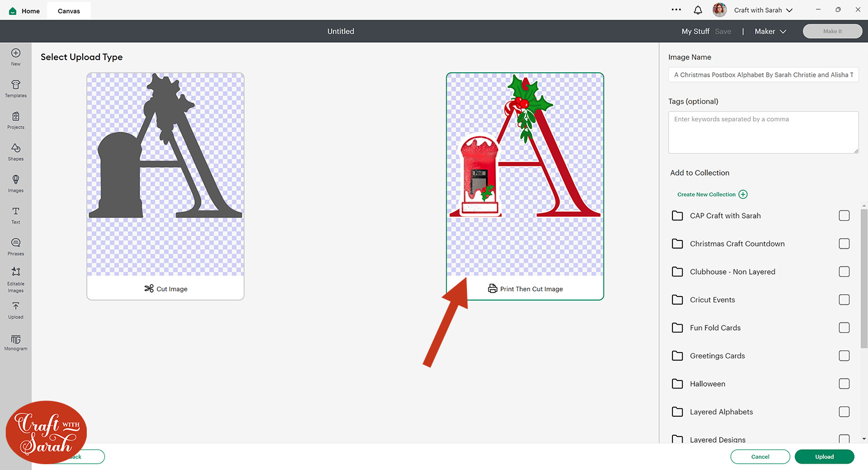868x470 pixels.
Task: Click the printer icon beside Print Then Cut
Action: pos(492,288)
